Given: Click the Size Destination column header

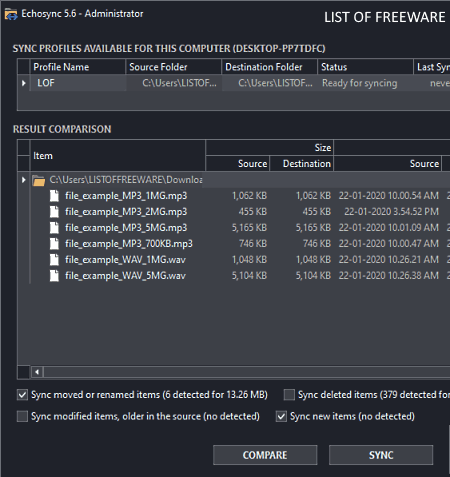Looking at the screenshot, I should click(x=302, y=164).
